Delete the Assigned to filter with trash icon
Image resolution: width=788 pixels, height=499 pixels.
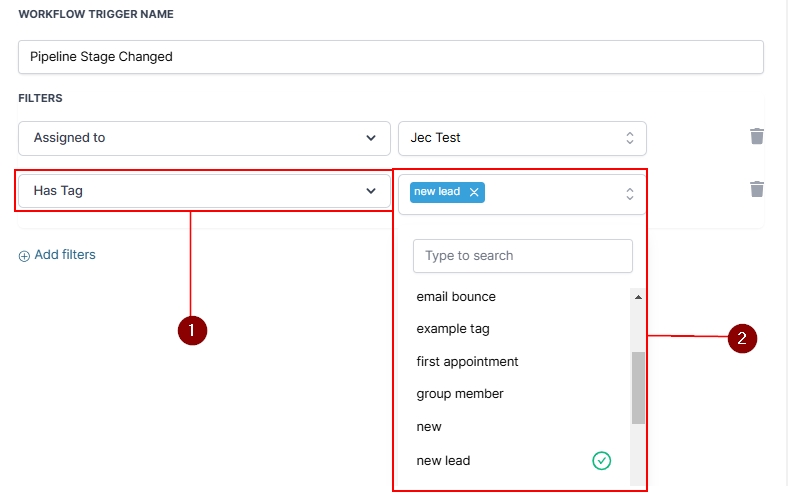click(757, 137)
